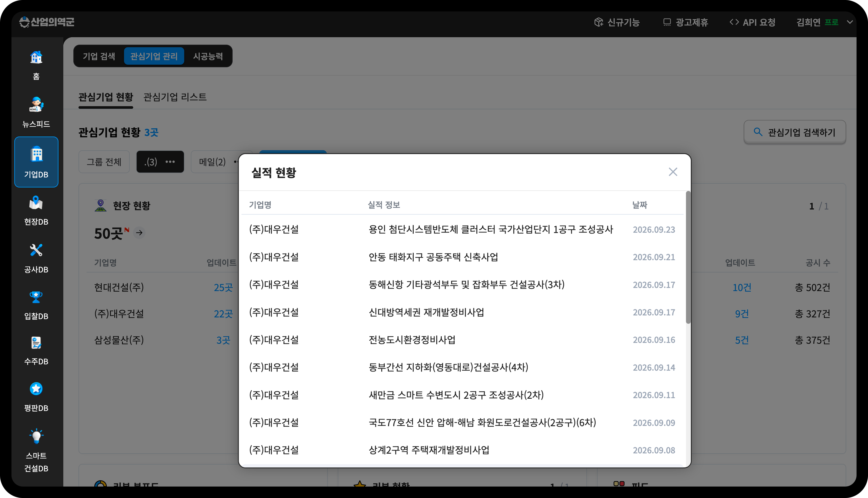Click the date 2026.09.14
The height and width of the screenshot is (498, 868).
654,367
